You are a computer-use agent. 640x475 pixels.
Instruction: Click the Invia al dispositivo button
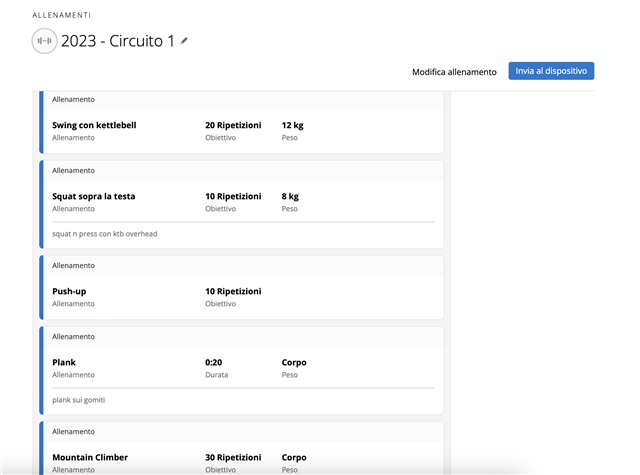551,71
